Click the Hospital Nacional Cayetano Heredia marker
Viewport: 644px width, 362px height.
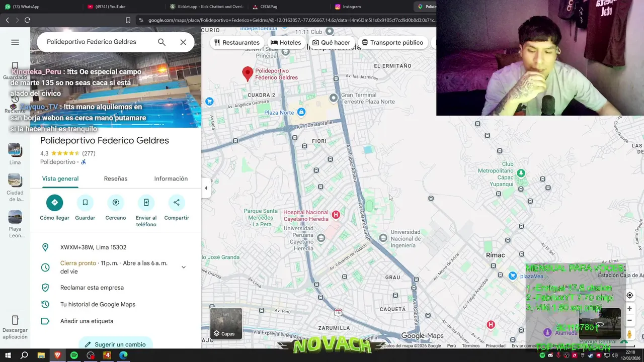click(336, 215)
